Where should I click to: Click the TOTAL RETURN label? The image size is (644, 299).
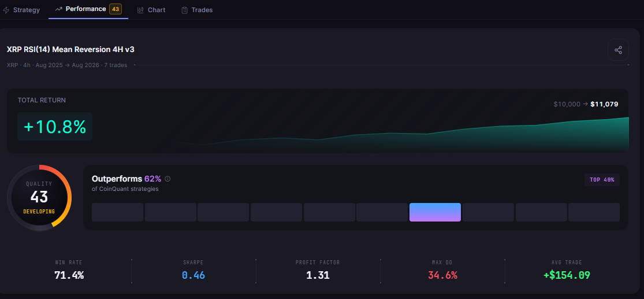pyautogui.click(x=42, y=101)
